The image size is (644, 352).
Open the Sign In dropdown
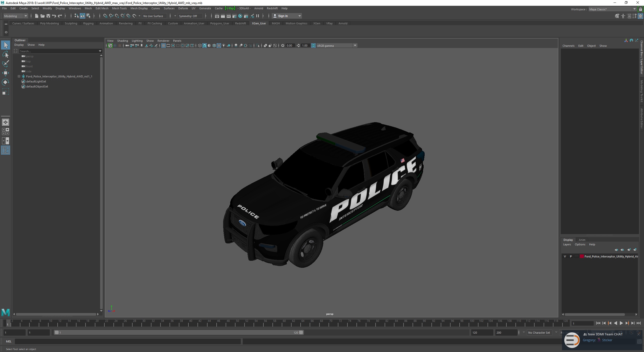click(287, 16)
